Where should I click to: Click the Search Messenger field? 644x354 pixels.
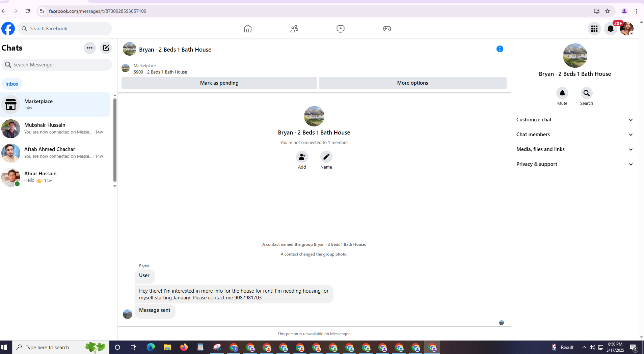point(57,65)
